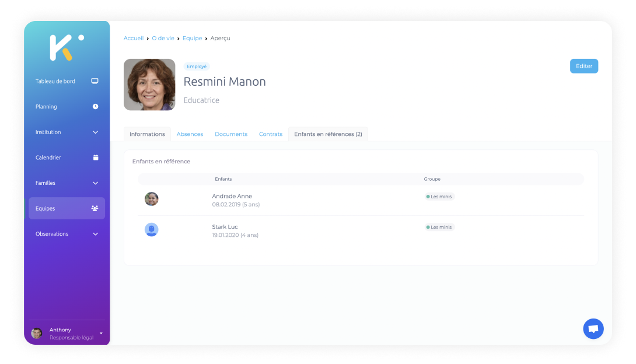
Task: Click the Calendrier calendar icon
Action: click(96, 157)
